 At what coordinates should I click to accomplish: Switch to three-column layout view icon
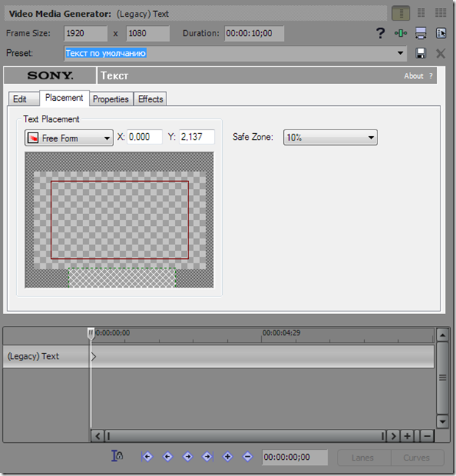point(441,13)
